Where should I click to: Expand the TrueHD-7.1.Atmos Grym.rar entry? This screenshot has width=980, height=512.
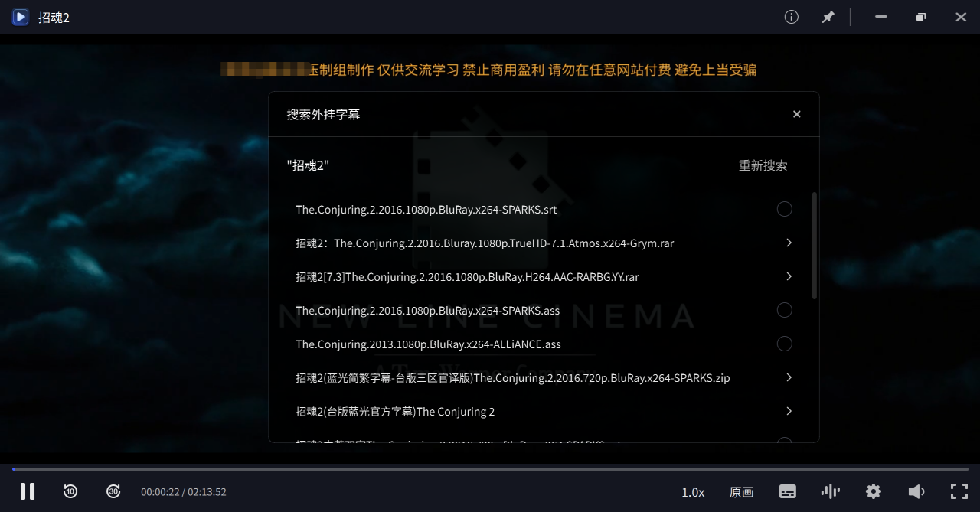coord(789,243)
